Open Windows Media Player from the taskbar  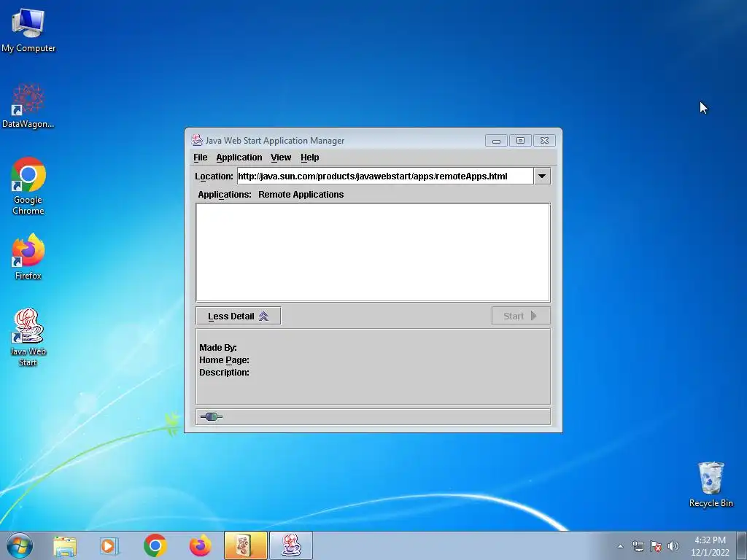[x=109, y=545]
